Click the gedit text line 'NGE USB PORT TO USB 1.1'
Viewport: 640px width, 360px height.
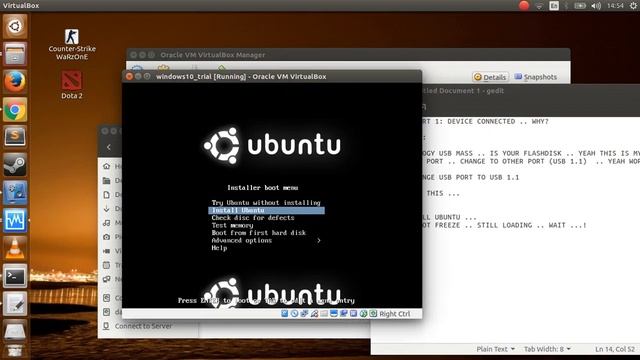[471, 177]
